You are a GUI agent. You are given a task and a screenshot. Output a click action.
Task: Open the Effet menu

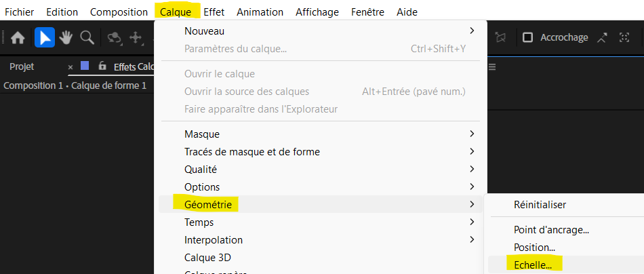[214, 12]
